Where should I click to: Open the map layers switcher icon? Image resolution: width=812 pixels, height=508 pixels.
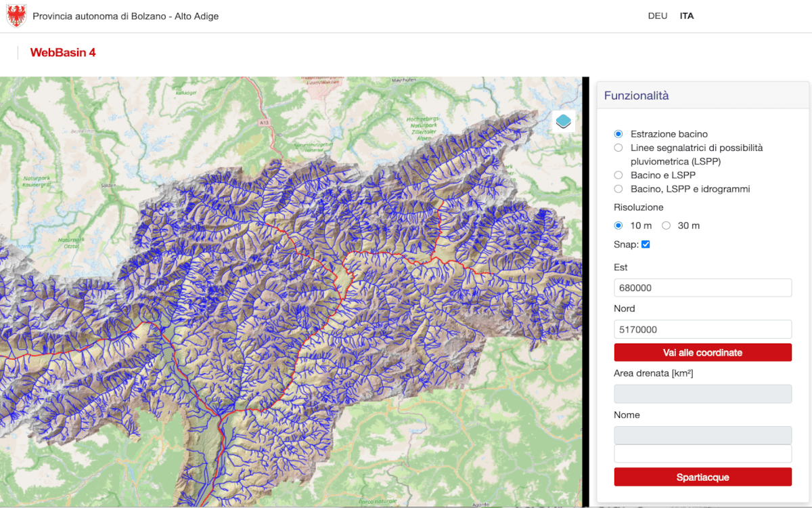coord(564,121)
